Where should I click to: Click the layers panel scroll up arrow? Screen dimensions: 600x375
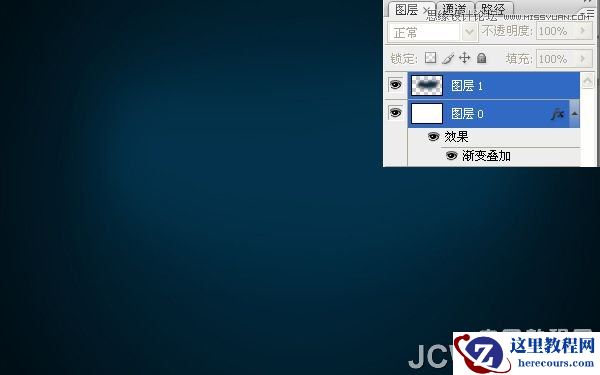pyautogui.click(x=587, y=81)
